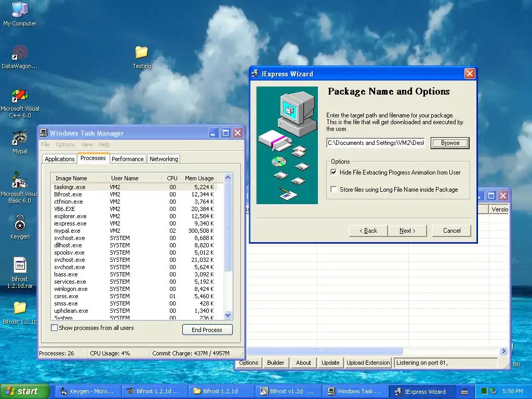The image size is (532, 399).
Task: Click Next in IExpress Wizard
Action: pos(407,231)
